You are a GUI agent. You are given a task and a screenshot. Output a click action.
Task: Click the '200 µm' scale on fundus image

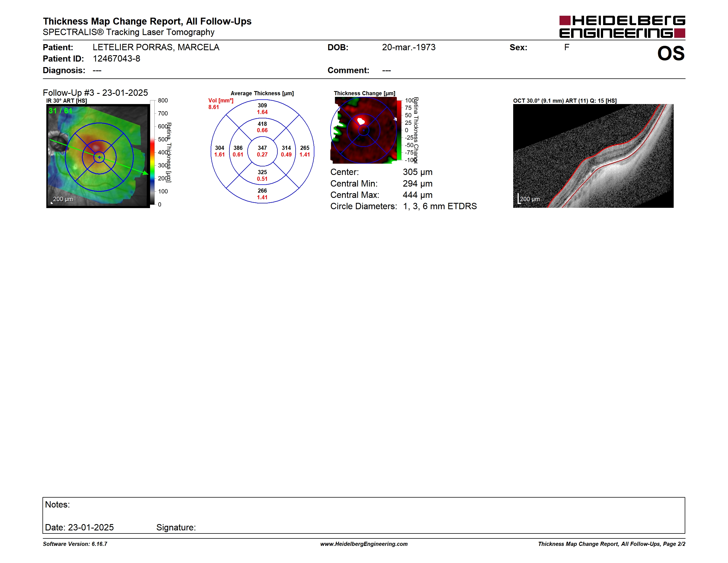coord(63,199)
